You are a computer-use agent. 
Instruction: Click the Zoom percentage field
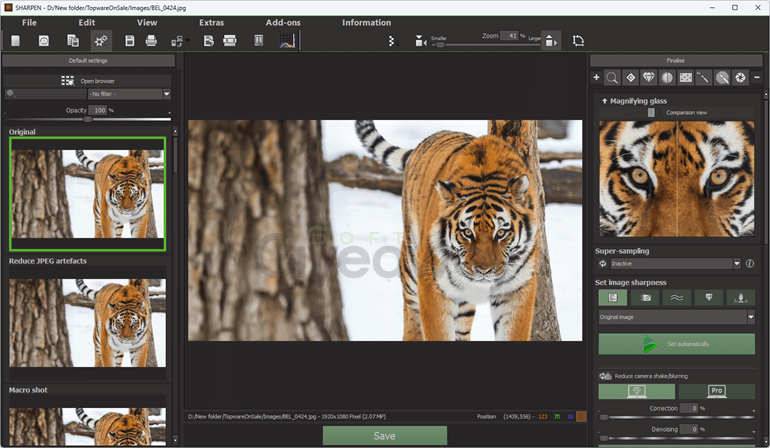pyautogui.click(x=509, y=36)
